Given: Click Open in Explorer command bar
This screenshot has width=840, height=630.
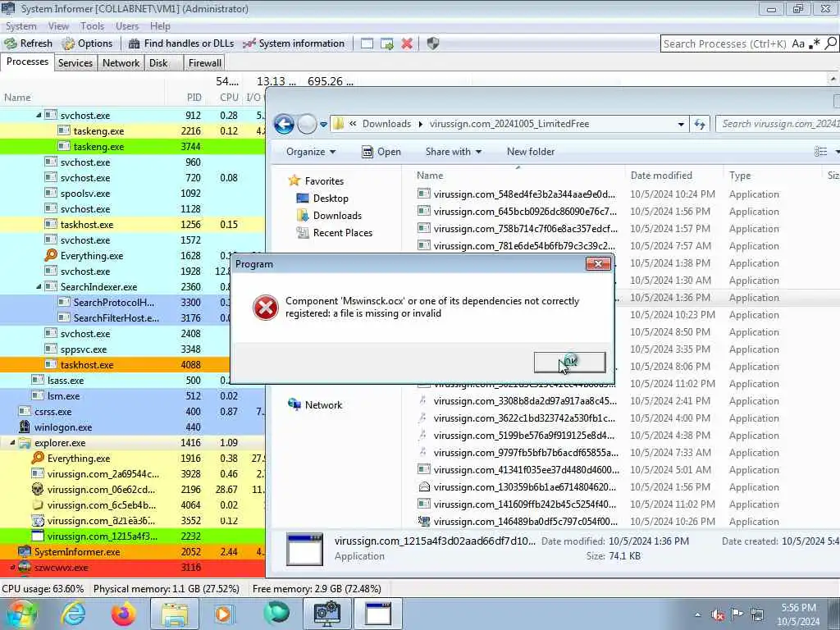Looking at the screenshot, I should tap(381, 152).
